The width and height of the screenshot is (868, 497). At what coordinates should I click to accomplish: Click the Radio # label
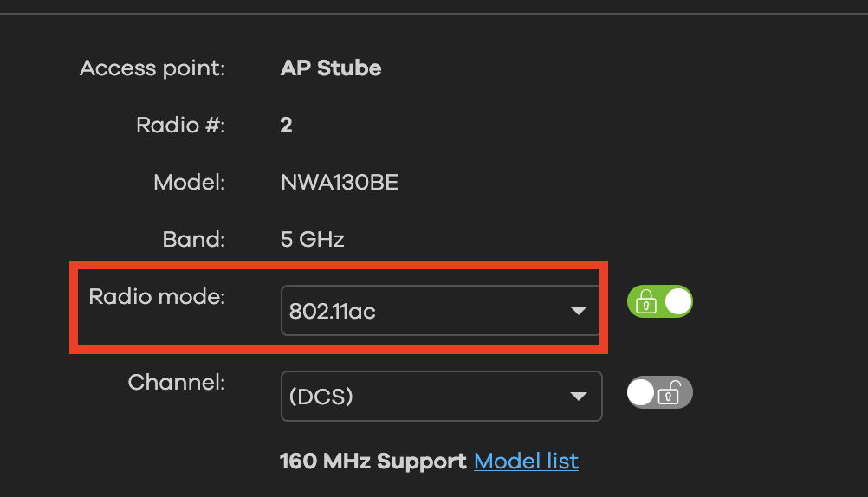(180, 126)
